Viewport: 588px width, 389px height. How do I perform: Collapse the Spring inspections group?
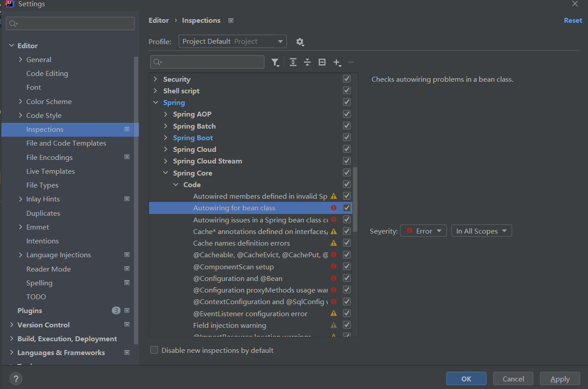point(155,102)
